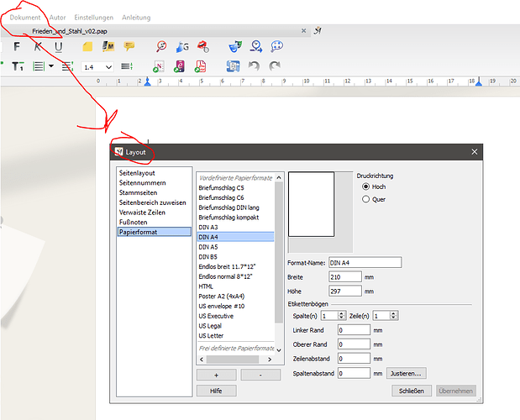Click the Format-Name input field
This screenshot has height=420, width=520.
[365, 263]
